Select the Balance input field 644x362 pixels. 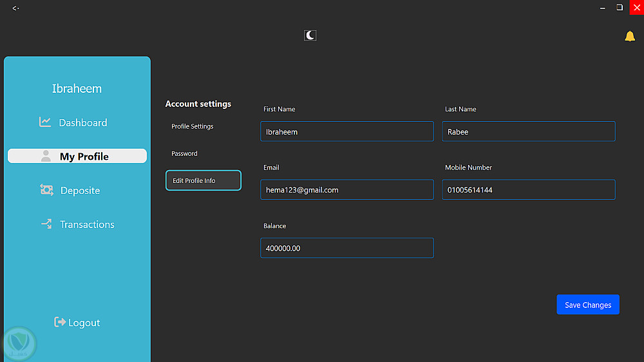pyautogui.click(x=346, y=248)
